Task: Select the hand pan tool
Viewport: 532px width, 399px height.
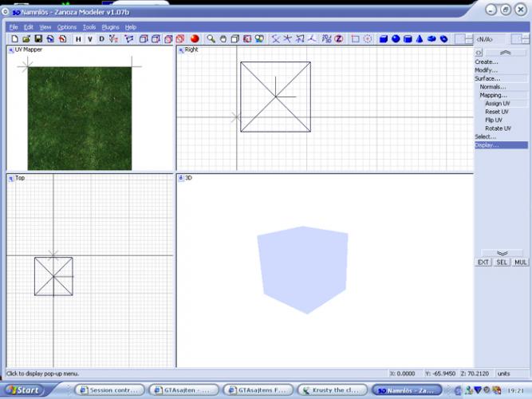Action: [223, 38]
